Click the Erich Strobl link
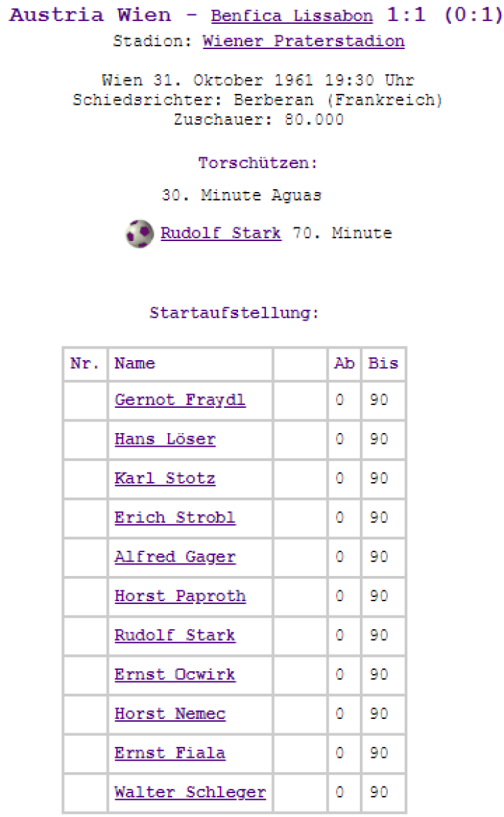This screenshot has height=817, width=504. [175, 517]
